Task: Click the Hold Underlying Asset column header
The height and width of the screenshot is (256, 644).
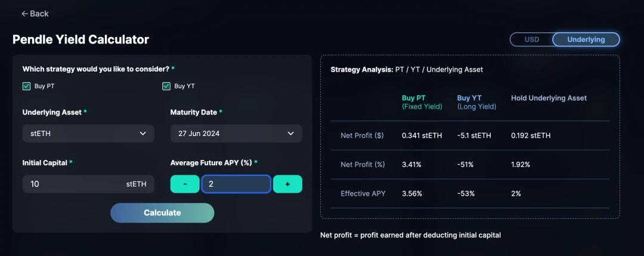Action: [x=549, y=98]
